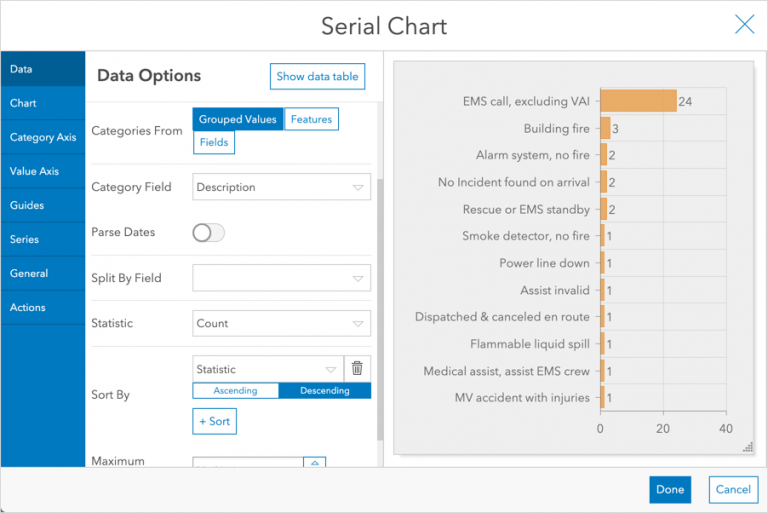Click the Maximum value stepper up arrow
The height and width of the screenshot is (513, 768).
click(x=315, y=463)
